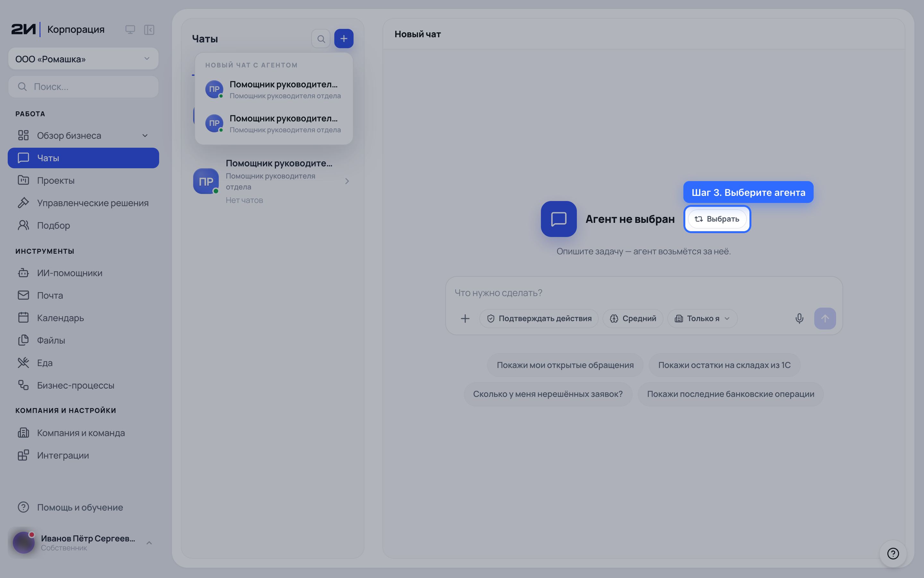Click suggestion Покажи последние банковские операции

(731, 394)
